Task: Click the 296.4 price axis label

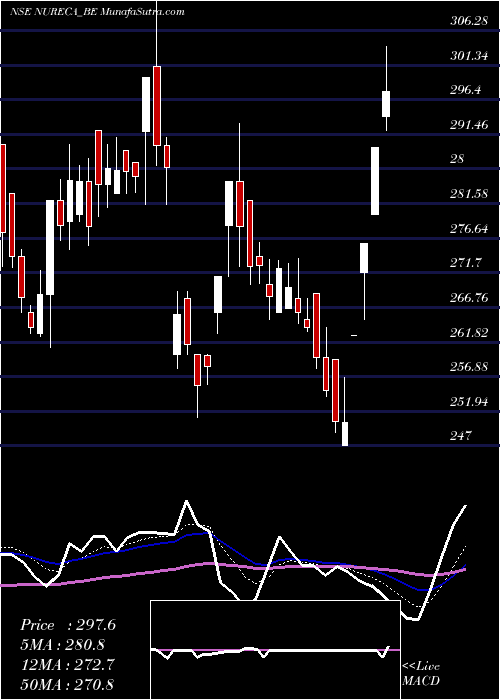Action: pos(466,90)
